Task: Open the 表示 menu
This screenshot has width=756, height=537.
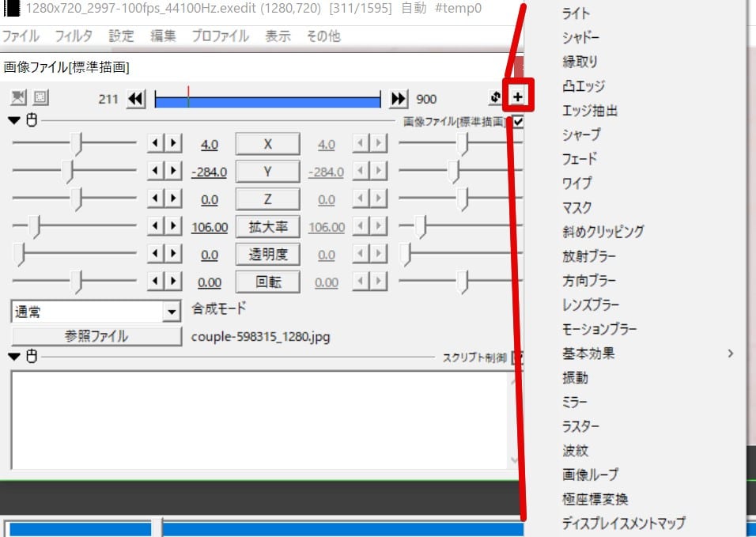Action: 278,36
